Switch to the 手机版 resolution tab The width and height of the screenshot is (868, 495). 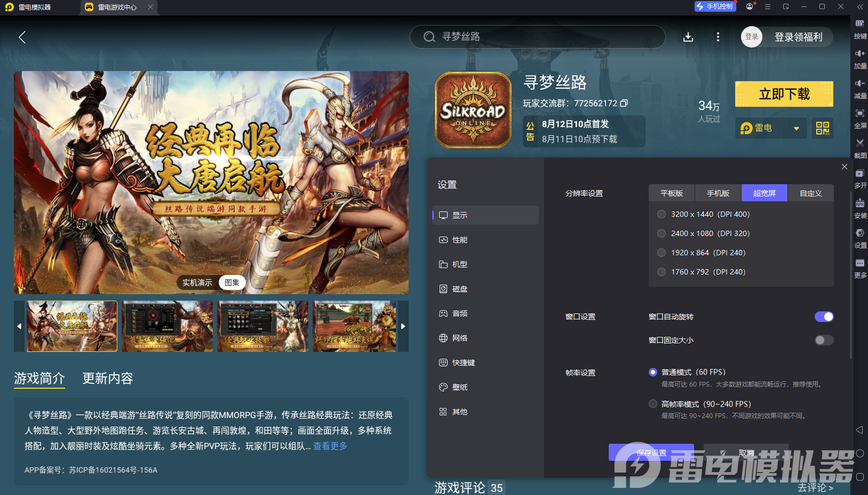pos(718,193)
